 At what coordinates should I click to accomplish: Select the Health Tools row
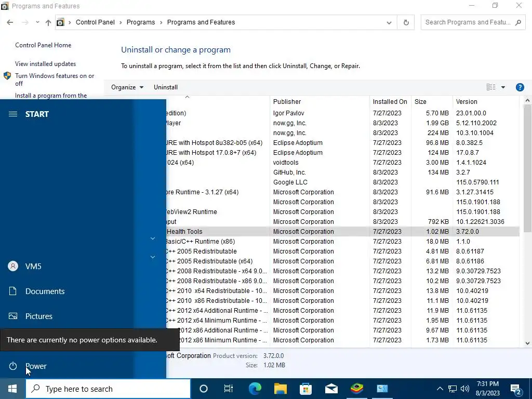click(342, 231)
